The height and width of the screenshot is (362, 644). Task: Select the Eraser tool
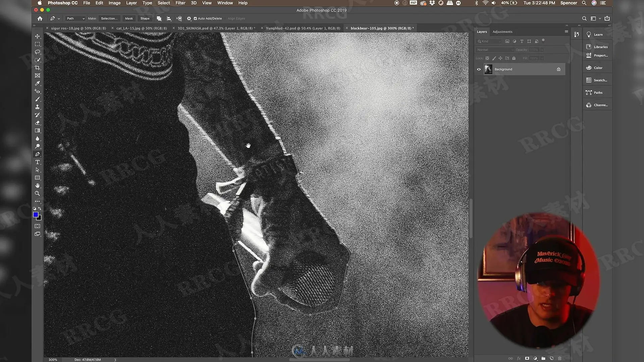pyautogui.click(x=38, y=123)
